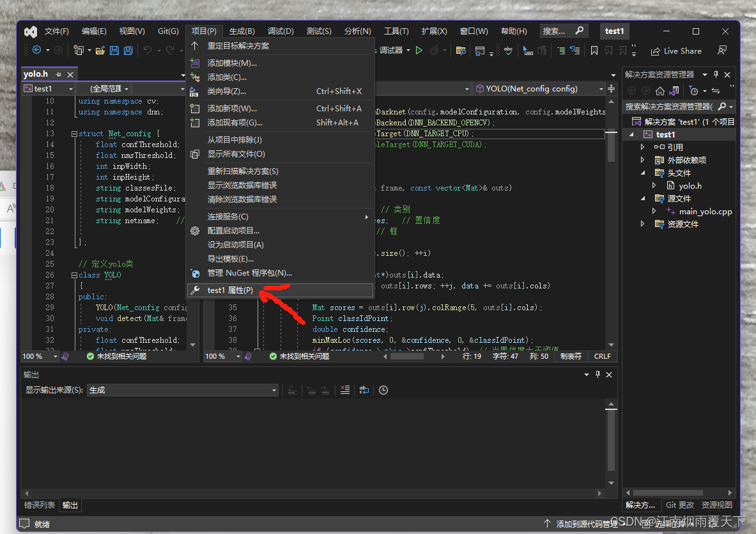756x534 pixels.
Task: Choose 添加新项(W)... in the menu
Action: tap(280, 109)
